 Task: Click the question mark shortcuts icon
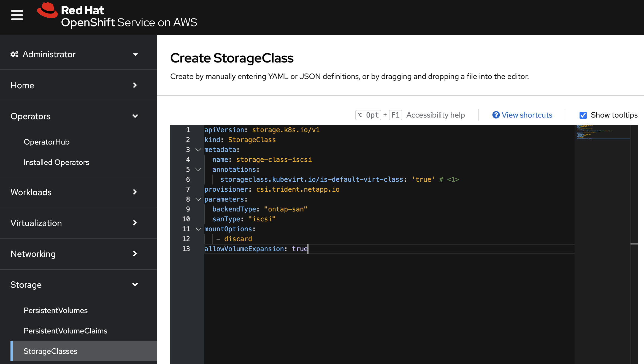pos(496,115)
